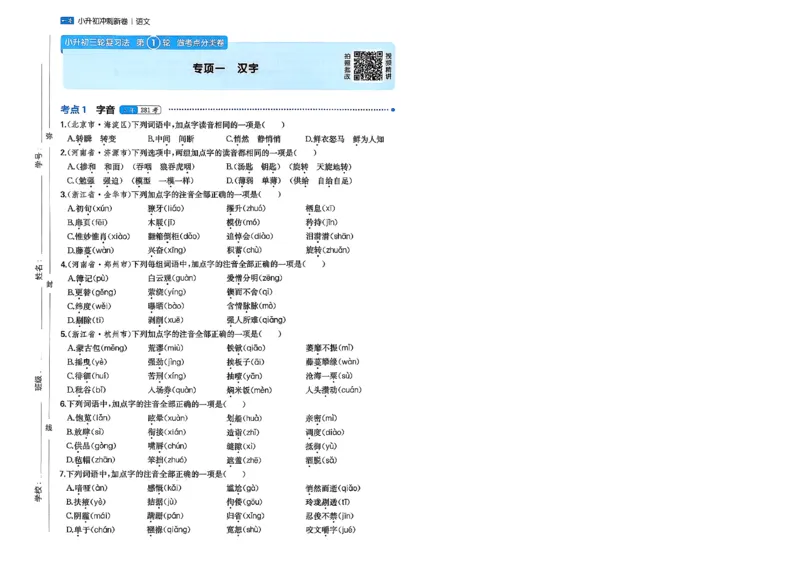Screen dimensions: 800x566
Task: Click the section heading "考点1 字音"
Action: tap(88, 109)
